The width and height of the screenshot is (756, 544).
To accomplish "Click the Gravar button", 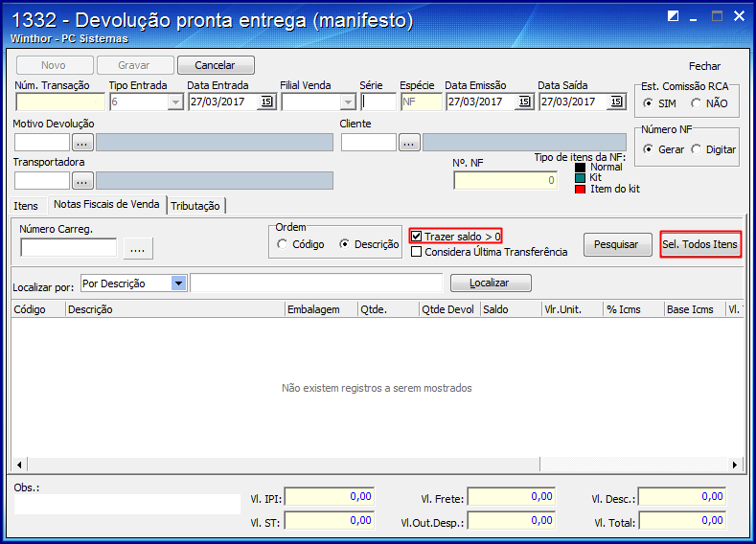I will 135,65.
